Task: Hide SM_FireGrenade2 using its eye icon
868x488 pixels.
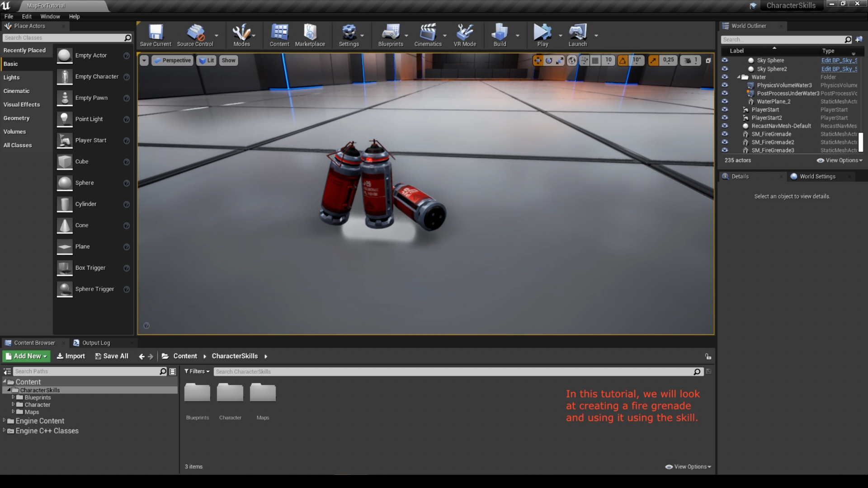Action: tap(725, 142)
